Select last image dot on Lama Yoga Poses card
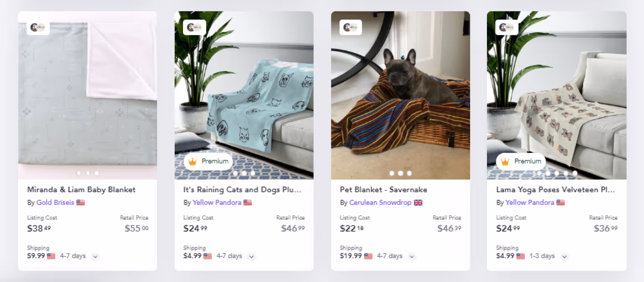This screenshot has width=644, height=282. point(575,173)
